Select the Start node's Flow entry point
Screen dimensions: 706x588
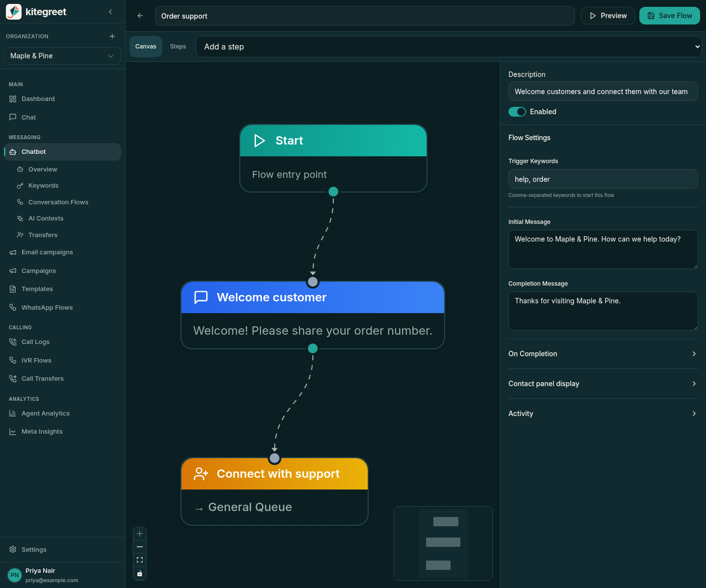tap(289, 175)
